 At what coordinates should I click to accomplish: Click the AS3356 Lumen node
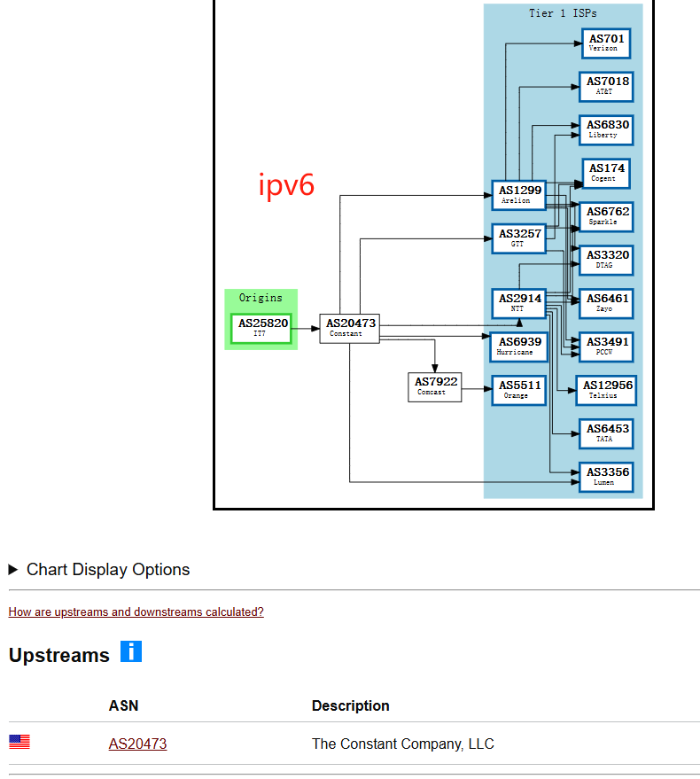tap(607, 477)
